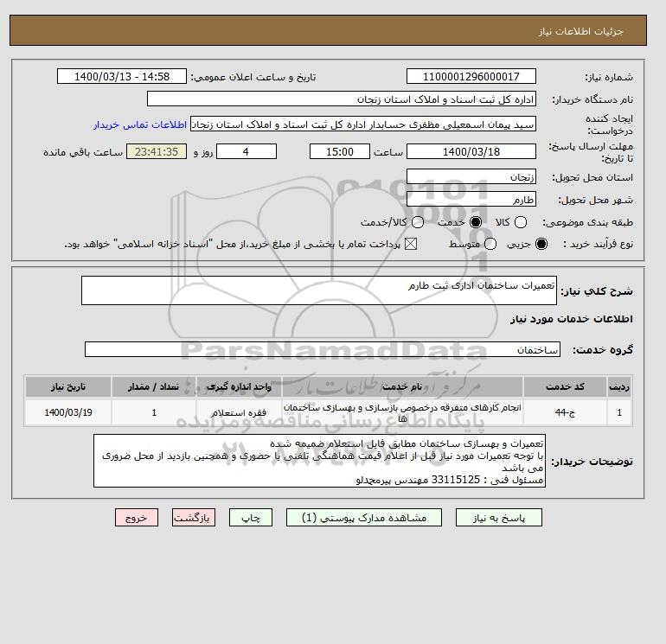Click the deadline time field 15:00
This screenshot has width=666, height=644.
pos(340,151)
